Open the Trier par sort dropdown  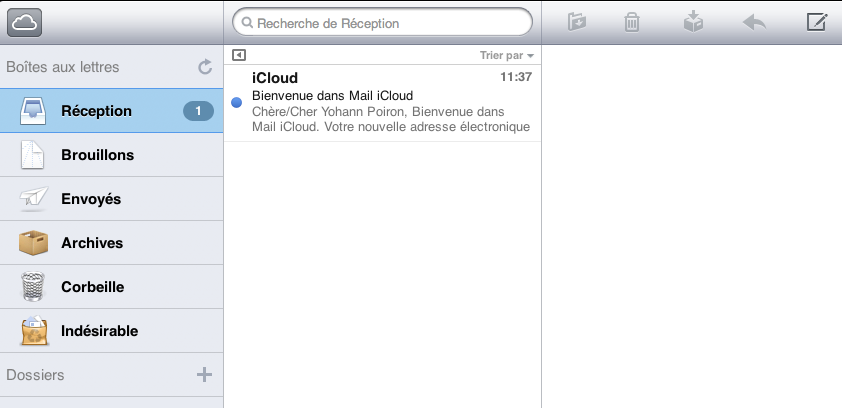(507, 56)
